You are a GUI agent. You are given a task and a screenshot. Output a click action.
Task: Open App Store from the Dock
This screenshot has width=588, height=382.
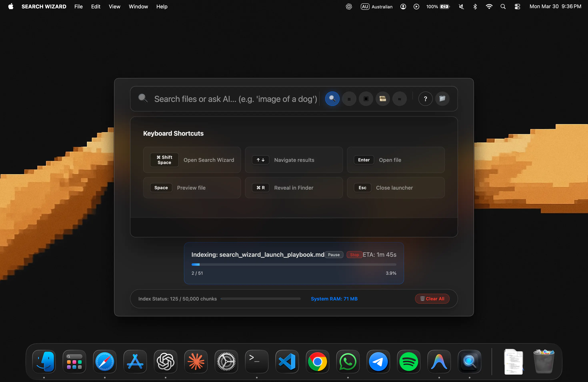point(135,361)
